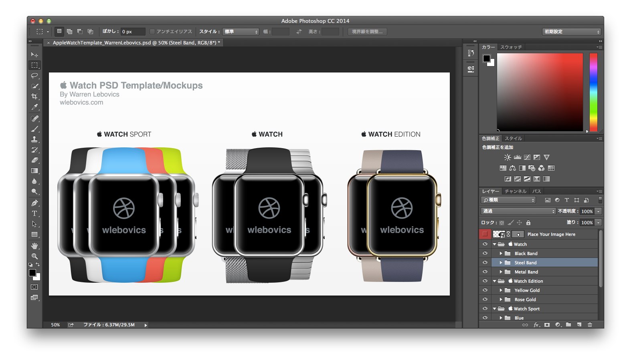
Task: Collapse the Watch Edition group
Action: [495, 281]
